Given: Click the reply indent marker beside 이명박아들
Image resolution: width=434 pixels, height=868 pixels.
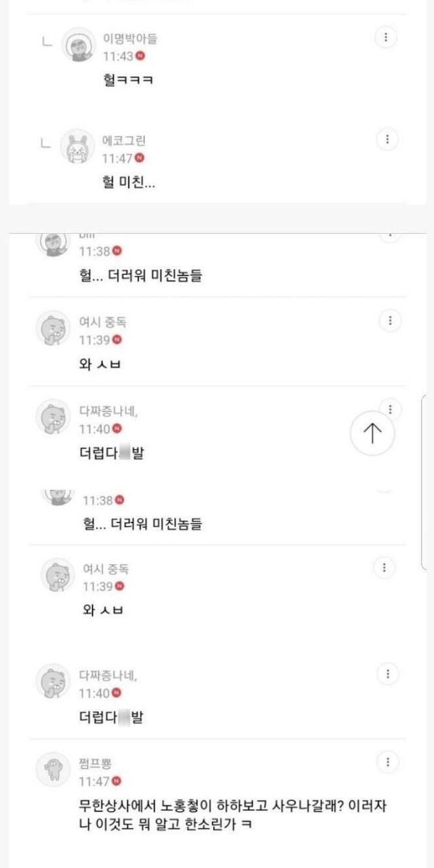Looking at the screenshot, I should (x=45, y=42).
